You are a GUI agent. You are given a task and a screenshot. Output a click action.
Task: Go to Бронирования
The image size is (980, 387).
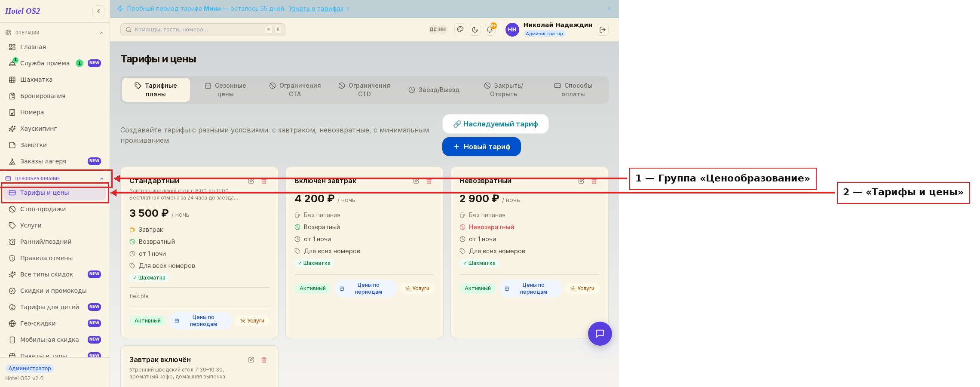55,96
